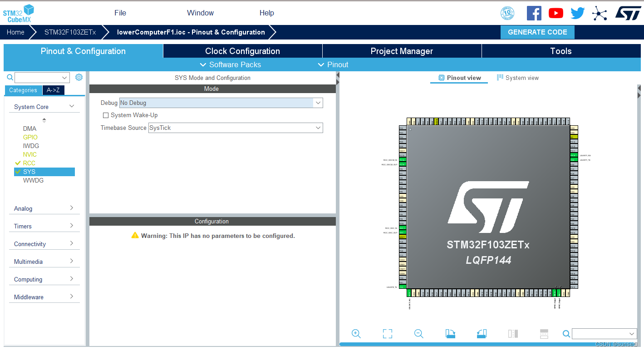
Task: Open the File menu
Action: (120, 13)
